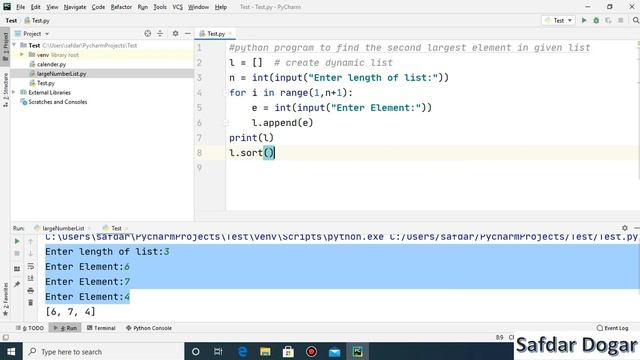Open the View menu
Screen dimensions: 640x360
pos(52,7)
